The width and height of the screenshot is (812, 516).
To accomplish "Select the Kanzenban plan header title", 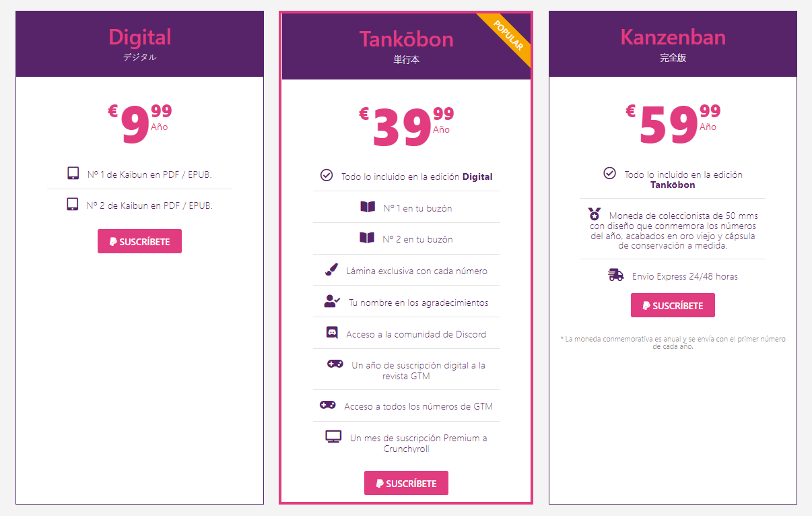I will pos(673,36).
